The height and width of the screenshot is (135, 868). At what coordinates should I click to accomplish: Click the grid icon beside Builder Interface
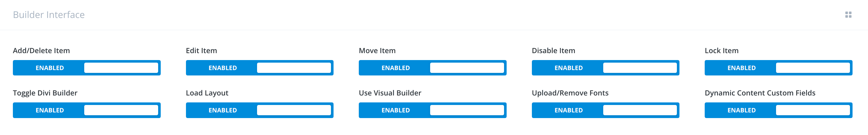tap(848, 15)
